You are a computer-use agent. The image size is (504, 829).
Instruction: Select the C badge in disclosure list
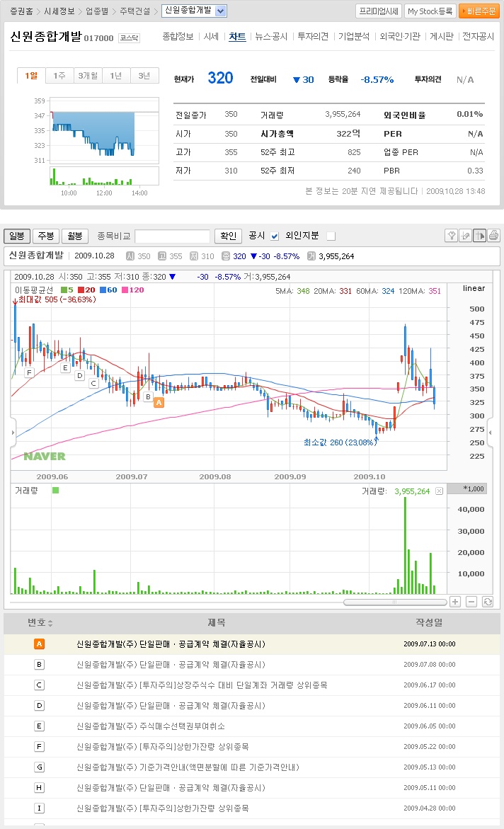39,685
